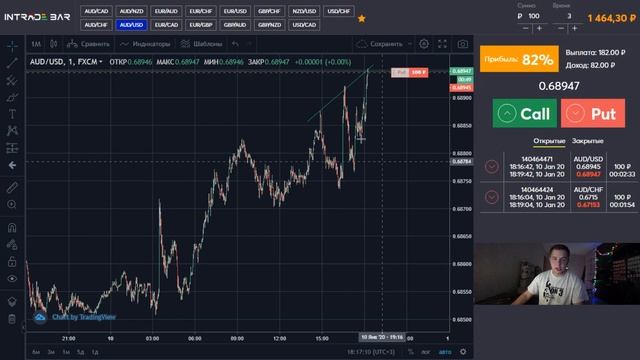Toggle magnet mode
The image size is (640, 360).
tap(12, 228)
